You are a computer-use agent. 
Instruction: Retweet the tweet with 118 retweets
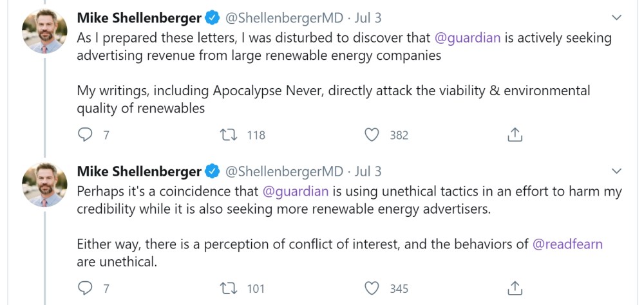click(x=229, y=134)
